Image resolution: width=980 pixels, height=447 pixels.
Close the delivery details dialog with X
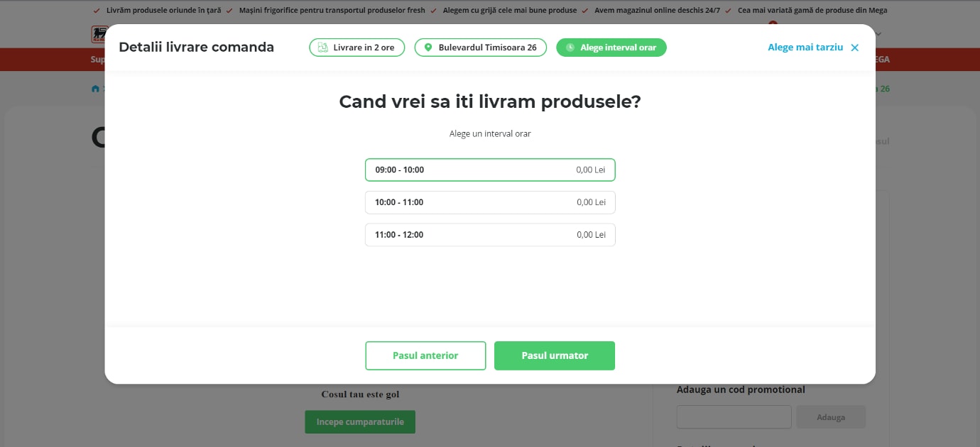click(x=854, y=48)
